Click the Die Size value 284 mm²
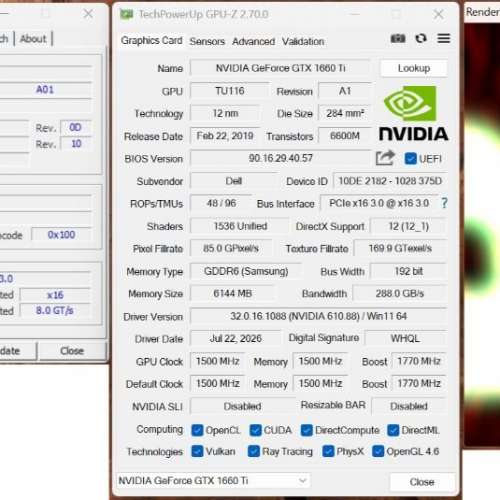This screenshot has height=500, width=500. pos(345,113)
